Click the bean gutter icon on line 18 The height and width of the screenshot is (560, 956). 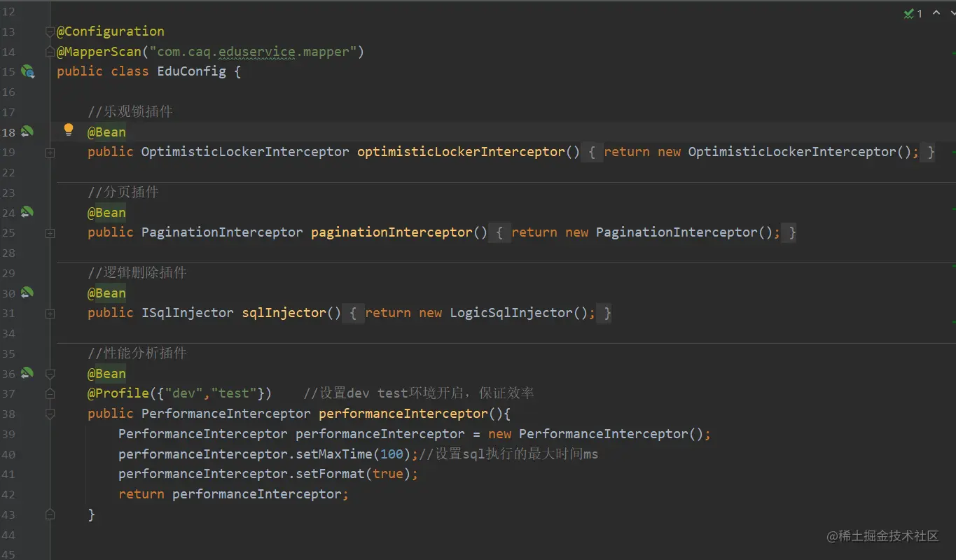(27, 132)
